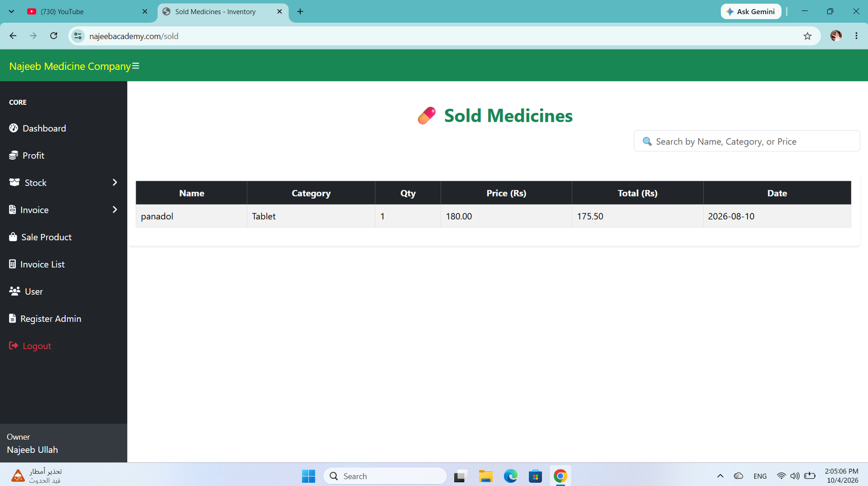Switch to the YouTube browser tab
The width and height of the screenshot is (868, 486).
(87, 11)
